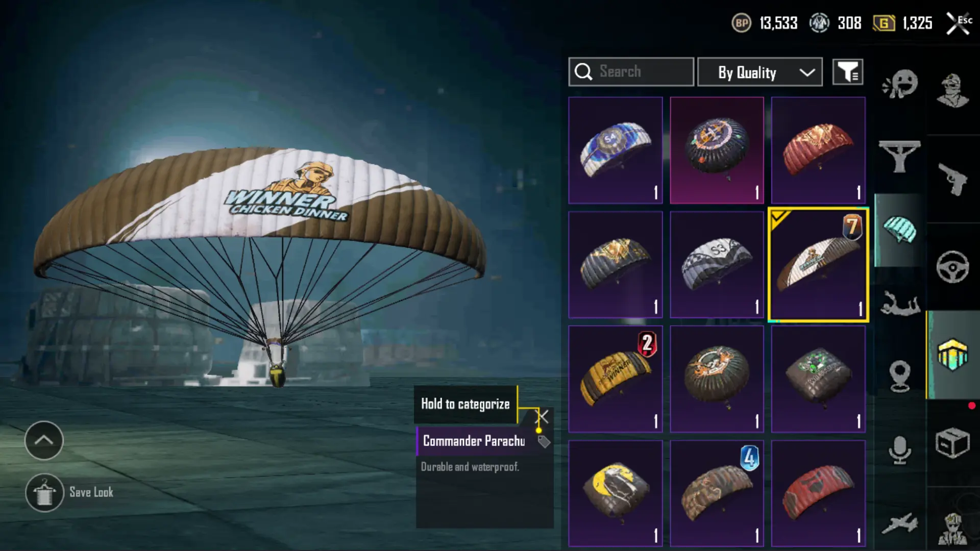Expand the up-arrow chevron button

coord(44,440)
